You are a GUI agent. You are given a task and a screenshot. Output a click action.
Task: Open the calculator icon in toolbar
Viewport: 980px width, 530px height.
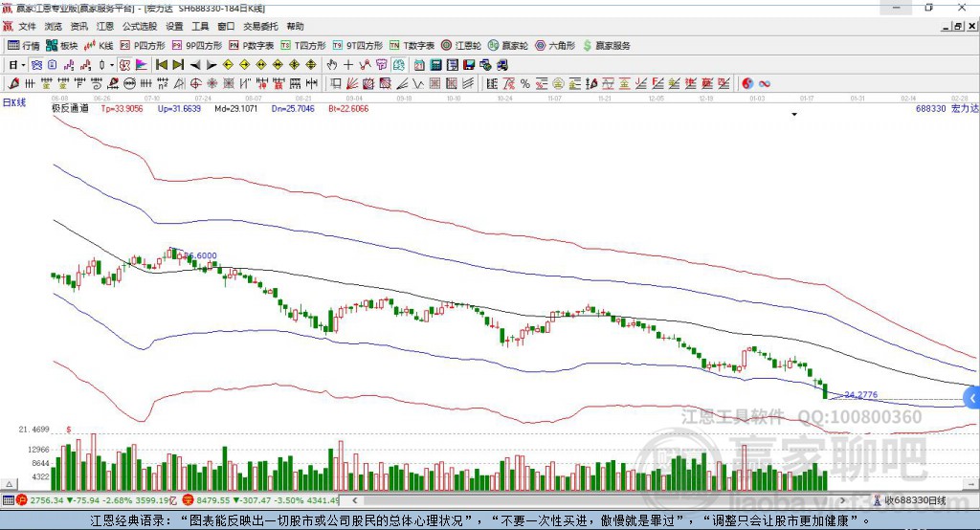(435, 64)
